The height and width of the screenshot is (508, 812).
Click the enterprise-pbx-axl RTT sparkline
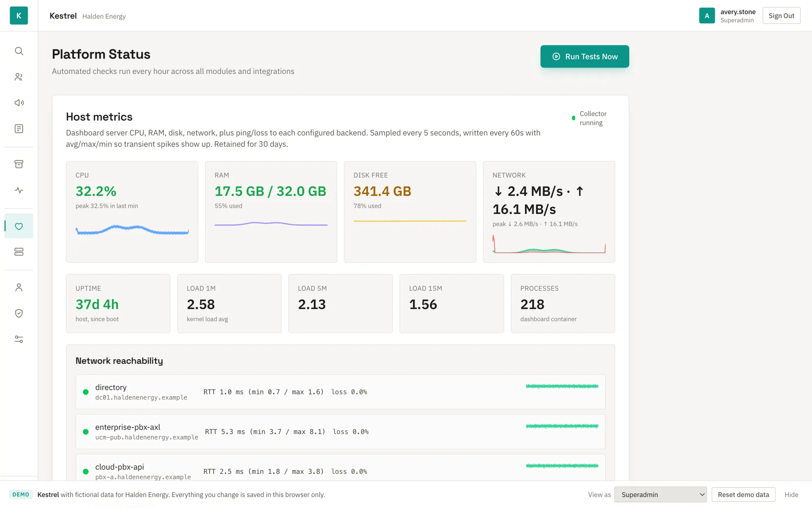tap(562, 426)
